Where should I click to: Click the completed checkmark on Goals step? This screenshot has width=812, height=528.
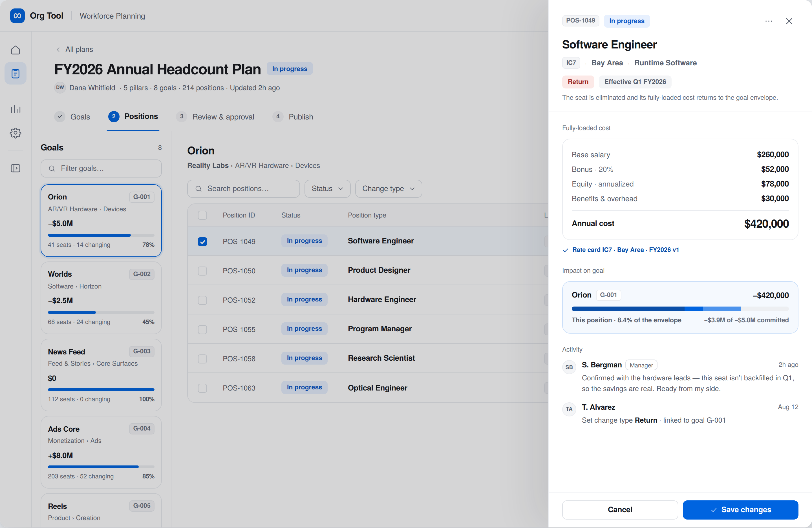click(x=60, y=117)
